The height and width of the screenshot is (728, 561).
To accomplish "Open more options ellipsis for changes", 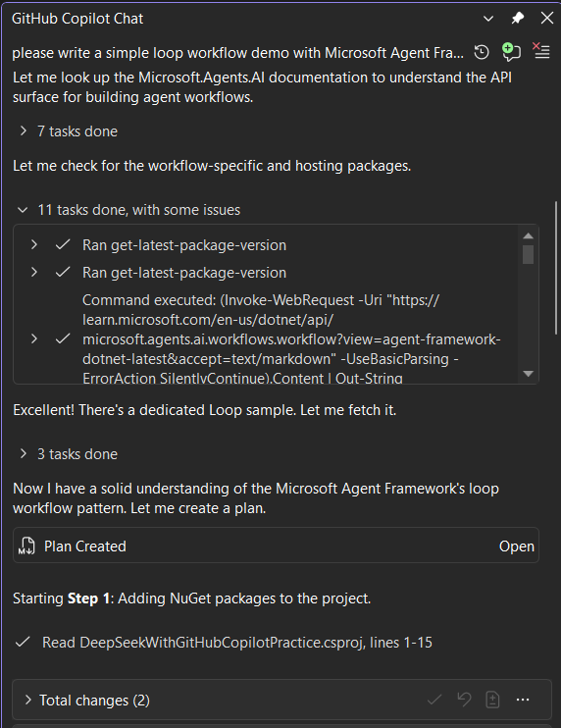I will pyautogui.click(x=523, y=700).
